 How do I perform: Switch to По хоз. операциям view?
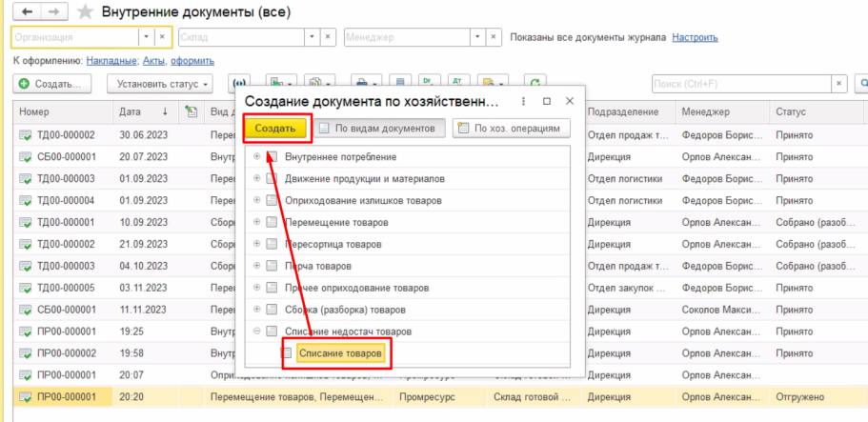(512, 128)
